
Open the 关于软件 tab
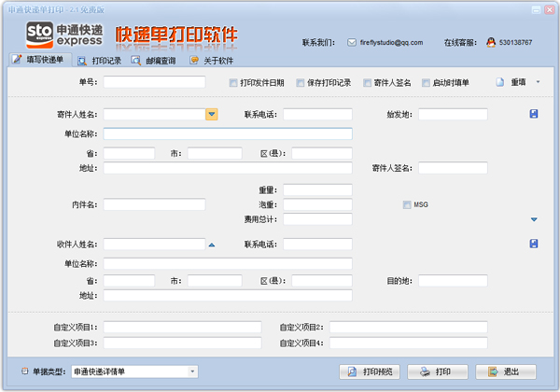click(x=212, y=61)
